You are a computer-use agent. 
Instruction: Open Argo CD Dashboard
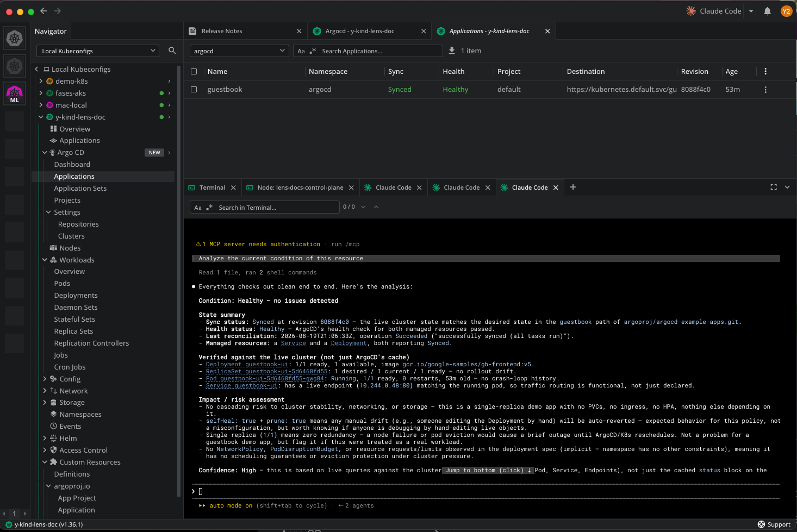click(x=72, y=164)
